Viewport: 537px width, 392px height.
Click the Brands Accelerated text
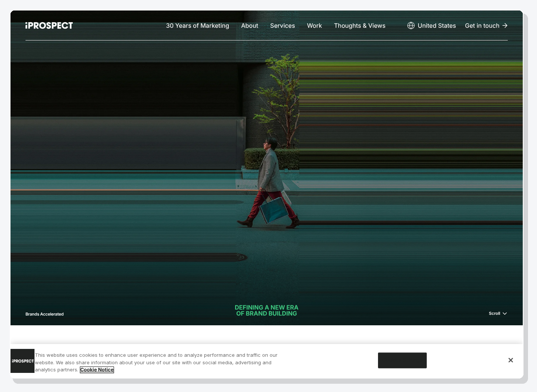click(45, 314)
